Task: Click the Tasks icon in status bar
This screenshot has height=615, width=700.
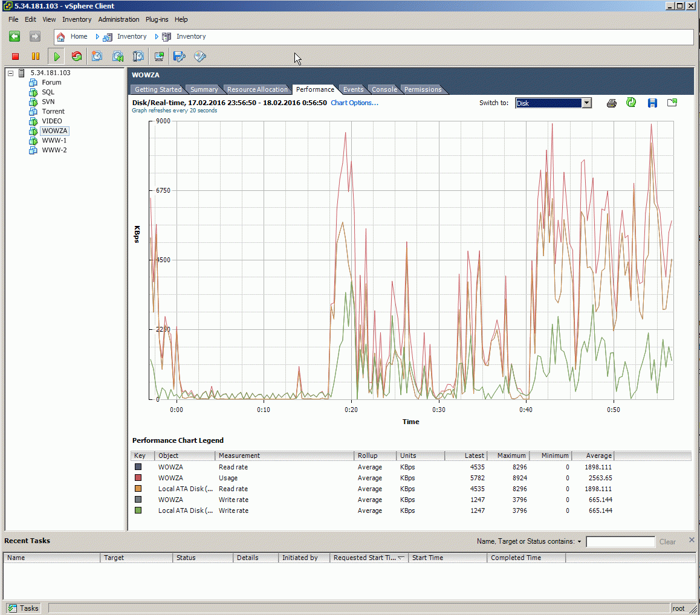Action: (13, 608)
